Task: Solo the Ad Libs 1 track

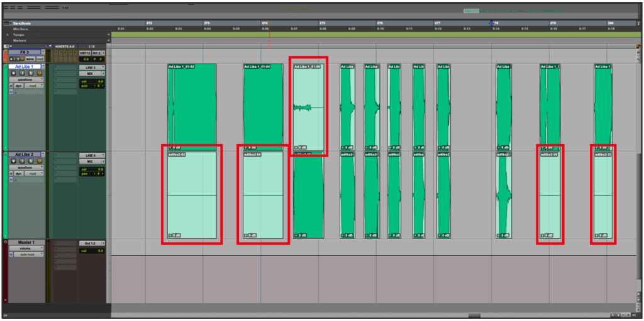Action: 31,73
